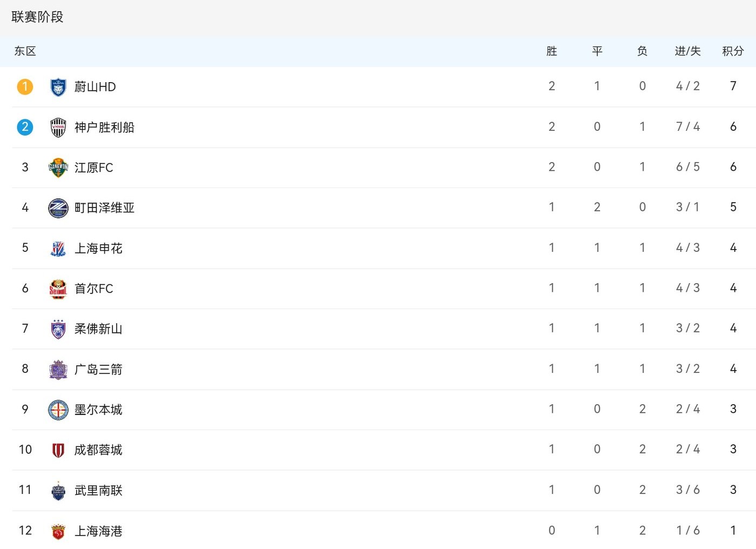Open the 蔚山HD team name link
This screenshot has width=756, height=549.
[95, 87]
